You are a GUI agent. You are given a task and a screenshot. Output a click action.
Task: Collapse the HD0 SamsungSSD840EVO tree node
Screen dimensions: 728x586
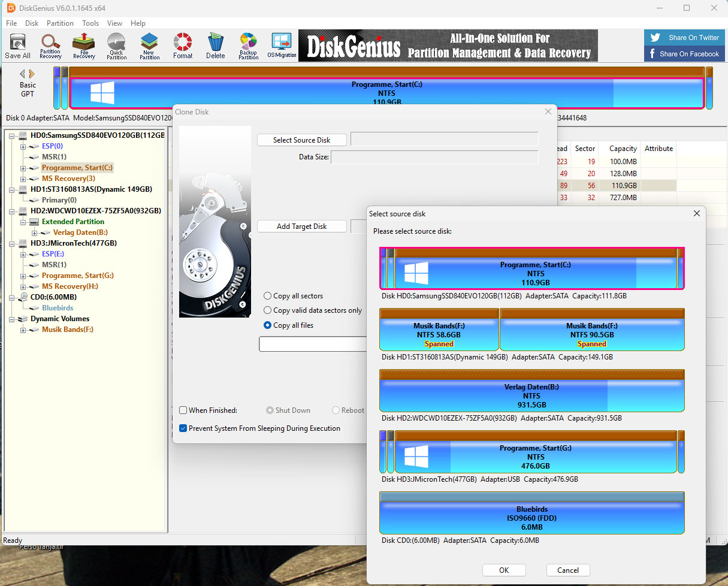[12, 135]
